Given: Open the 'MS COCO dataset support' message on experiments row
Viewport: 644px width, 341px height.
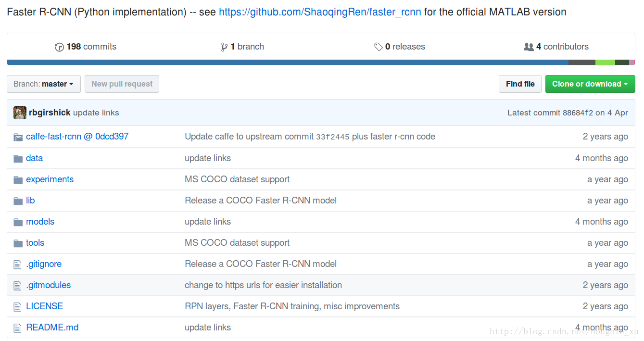Looking at the screenshot, I should click(x=237, y=179).
